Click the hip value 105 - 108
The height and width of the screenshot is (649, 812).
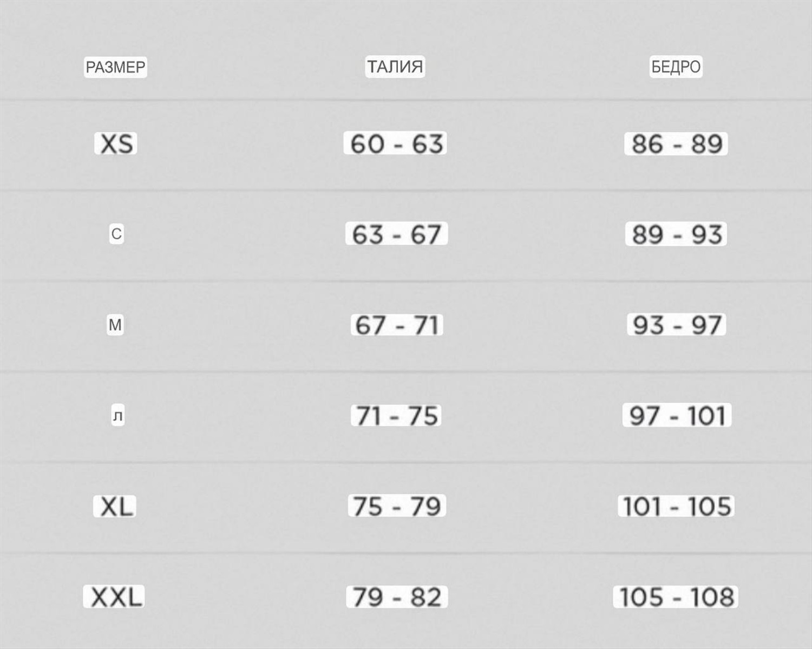(x=676, y=597)
